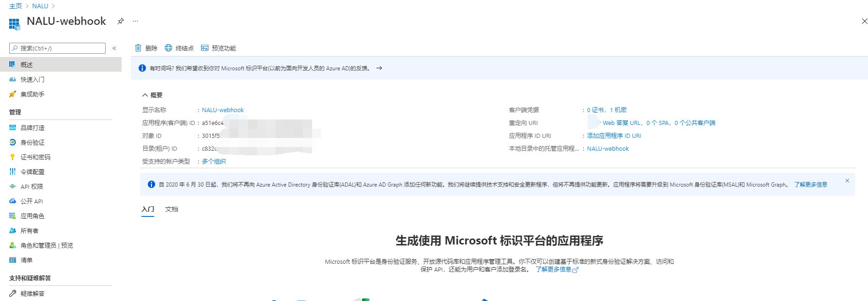Click the feedback banner info icon
Screen dimensions: 868x301
tap(142, 68)
